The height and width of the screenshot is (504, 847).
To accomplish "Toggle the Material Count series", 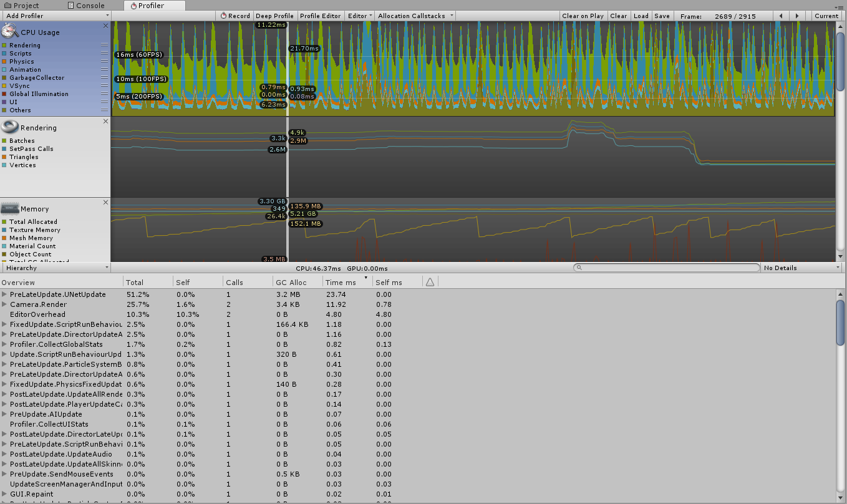I will [4, 246].
